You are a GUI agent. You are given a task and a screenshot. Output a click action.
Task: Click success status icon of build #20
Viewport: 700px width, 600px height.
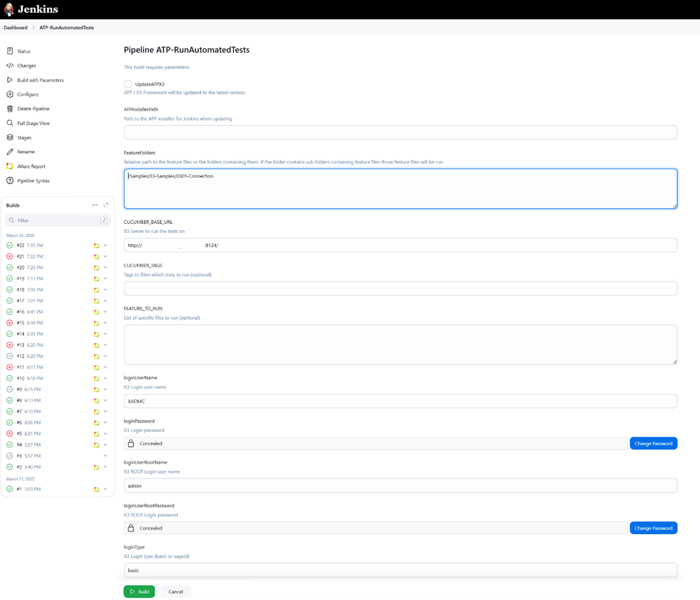pyautogui.click(x=10, y=267)
